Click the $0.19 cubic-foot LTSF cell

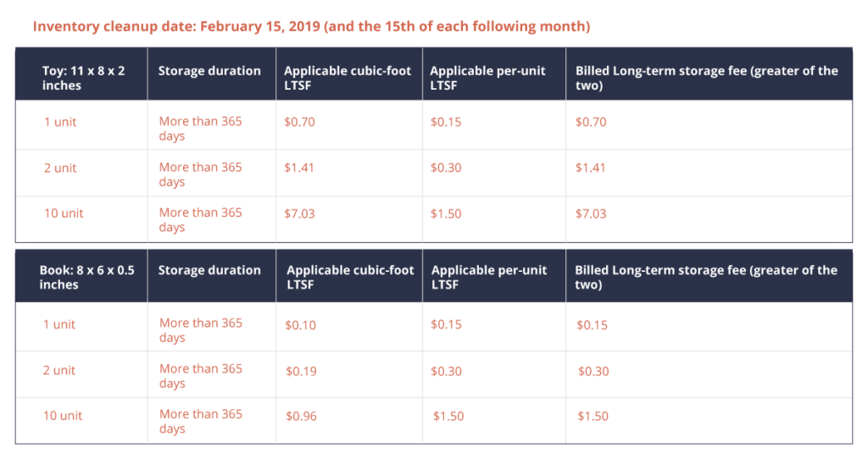click(x=300, y=370)
